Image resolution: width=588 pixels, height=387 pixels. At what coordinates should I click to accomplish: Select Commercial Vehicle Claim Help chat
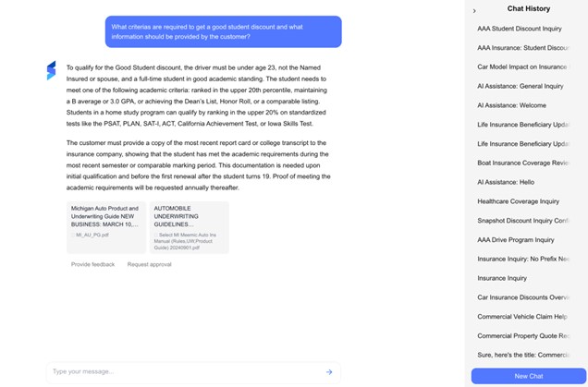(x=522, y=317)
